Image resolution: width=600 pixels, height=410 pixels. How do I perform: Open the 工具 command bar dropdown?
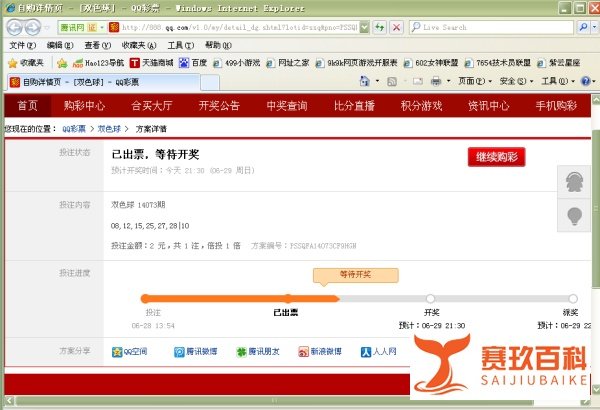[x=558, y=81]
